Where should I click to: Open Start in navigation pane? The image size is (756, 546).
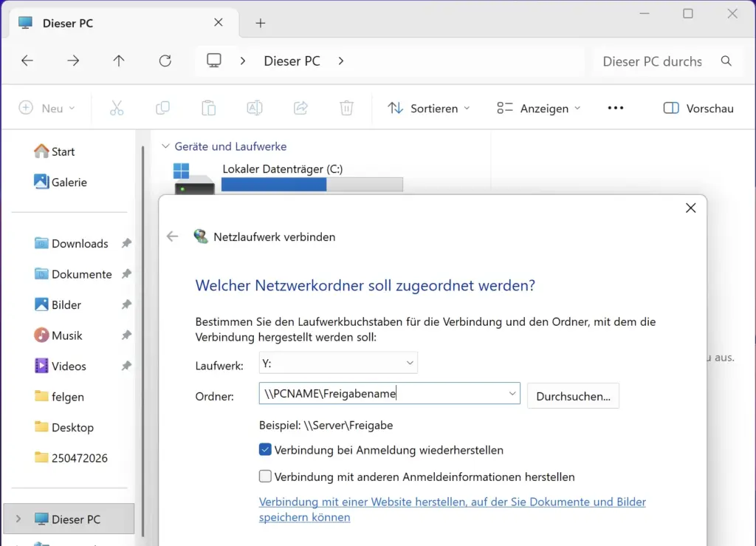pyautogui.click(x=54, y=151)
